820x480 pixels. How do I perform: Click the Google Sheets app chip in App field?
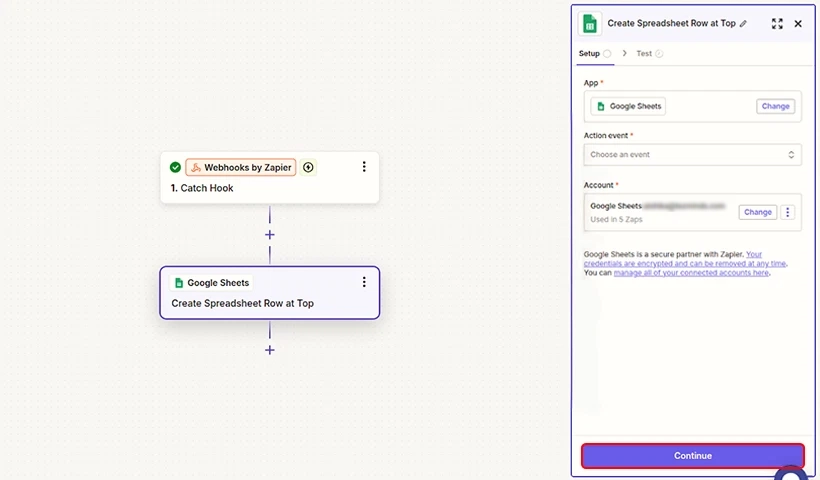(628, 106)
